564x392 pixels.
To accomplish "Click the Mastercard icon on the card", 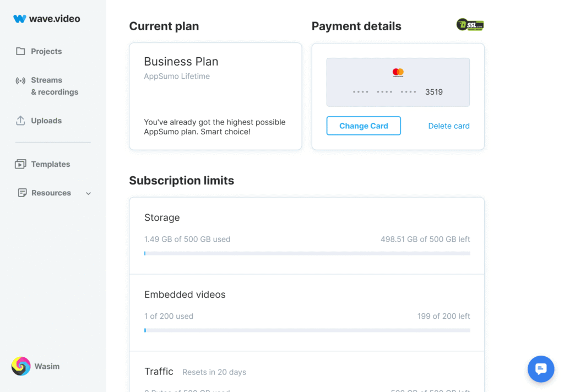I will coord(398,72).
